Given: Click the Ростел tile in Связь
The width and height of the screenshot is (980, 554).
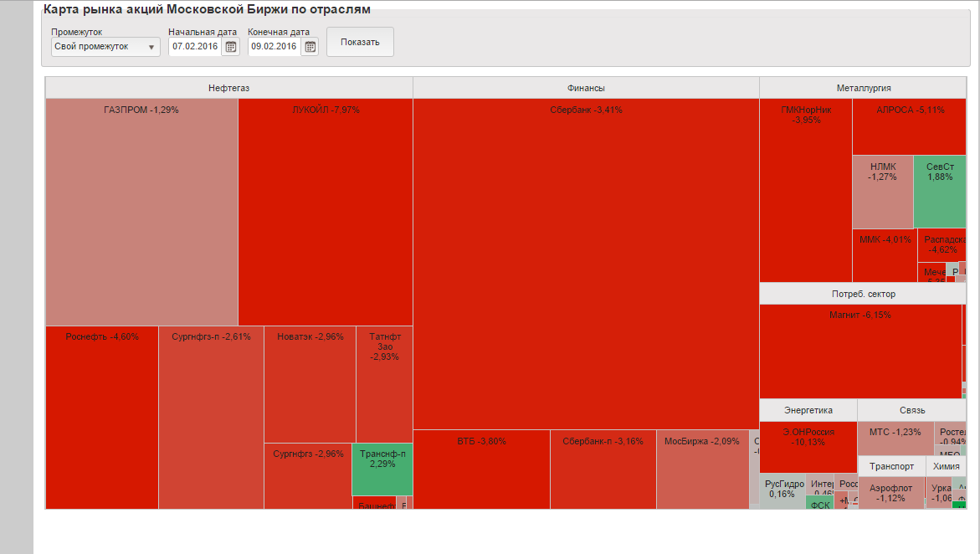Looking at the screenshot, I should click(x=951, y=433).
